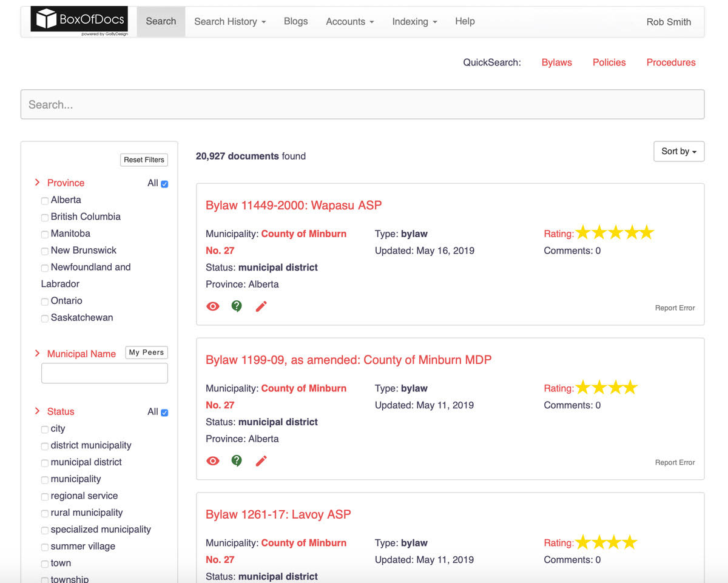Open the Accounts dropdown menu
728x583 pixels.
(x=350, y=22)
